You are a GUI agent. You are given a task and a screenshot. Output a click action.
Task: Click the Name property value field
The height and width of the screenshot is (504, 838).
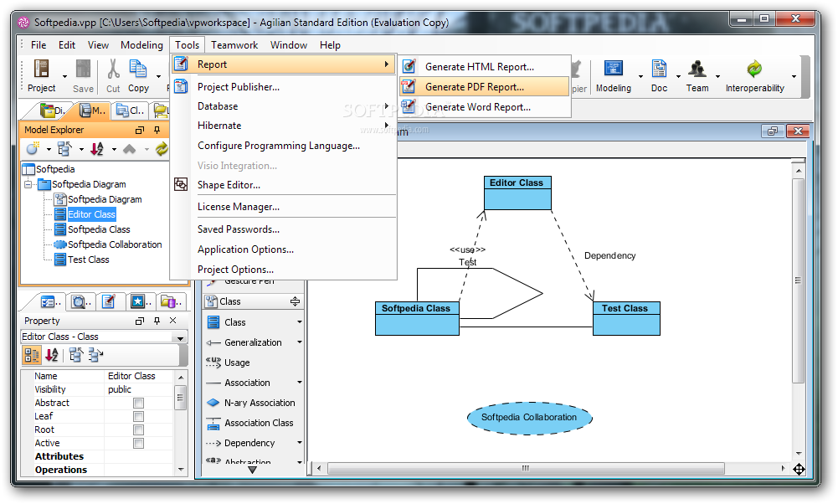[x=140, y=376]
